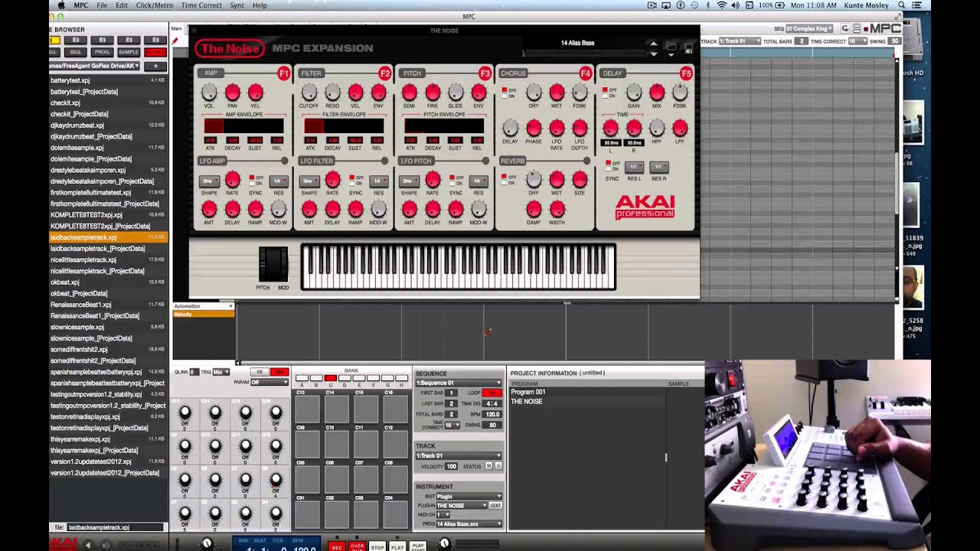Click the pitch wheel on The Noise

click(x=266, y=265)
